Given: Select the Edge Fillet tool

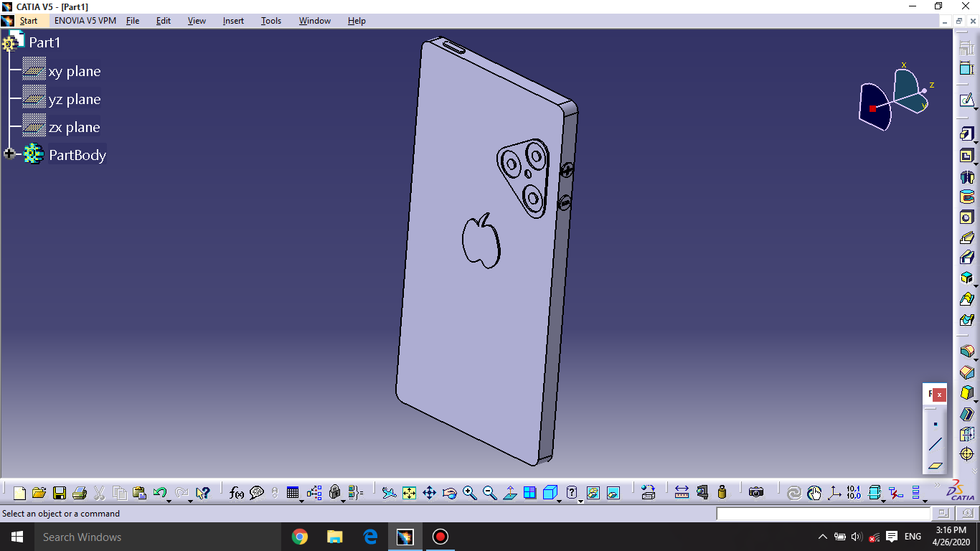Looking at the screenshot, I should coord(966,352).
